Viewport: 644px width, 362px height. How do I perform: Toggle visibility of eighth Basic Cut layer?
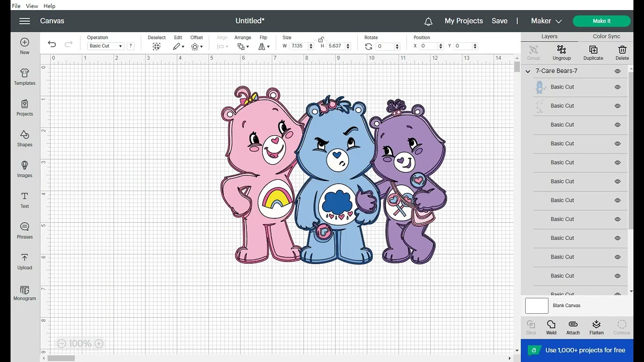click(617, 219)
